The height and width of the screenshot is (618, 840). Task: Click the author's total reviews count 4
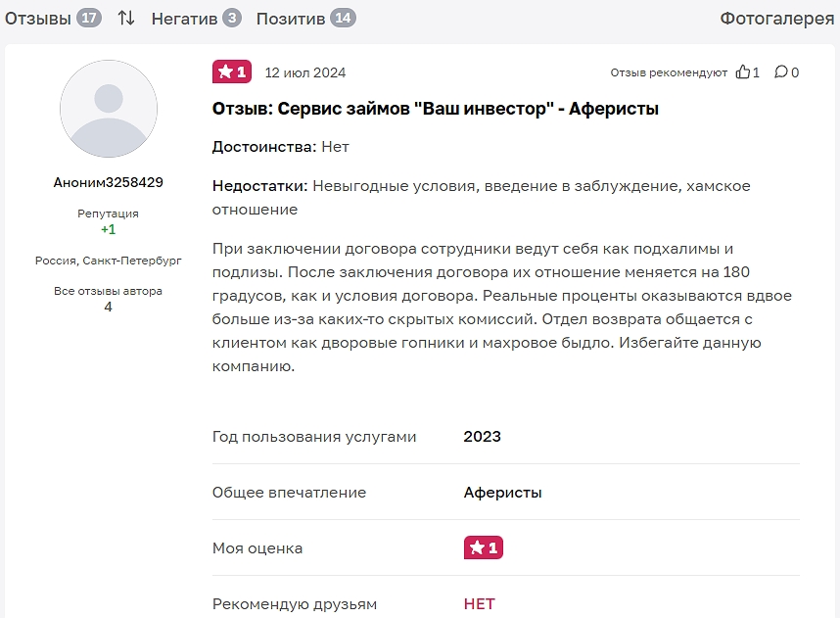(109, 307)
